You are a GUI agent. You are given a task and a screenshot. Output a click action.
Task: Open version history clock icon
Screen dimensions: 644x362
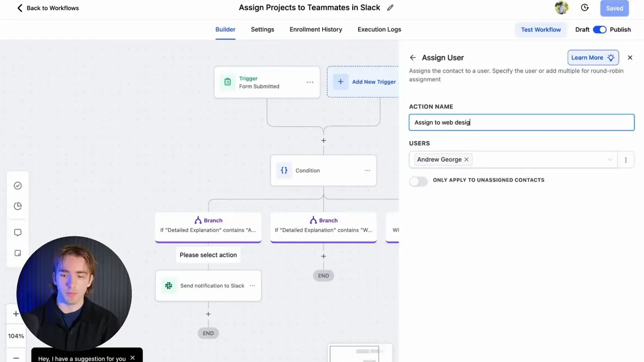click(585, 8)
